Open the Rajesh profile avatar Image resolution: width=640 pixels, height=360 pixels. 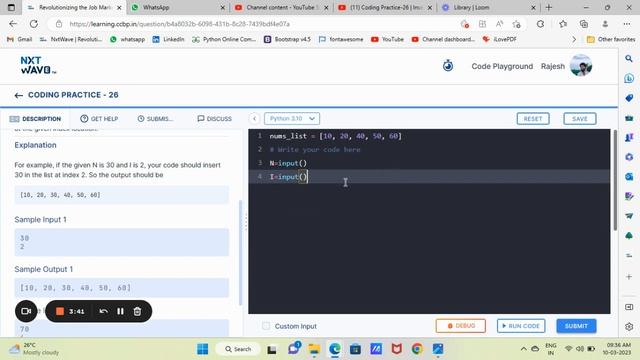pyautogui.click(x=581, y=65)
